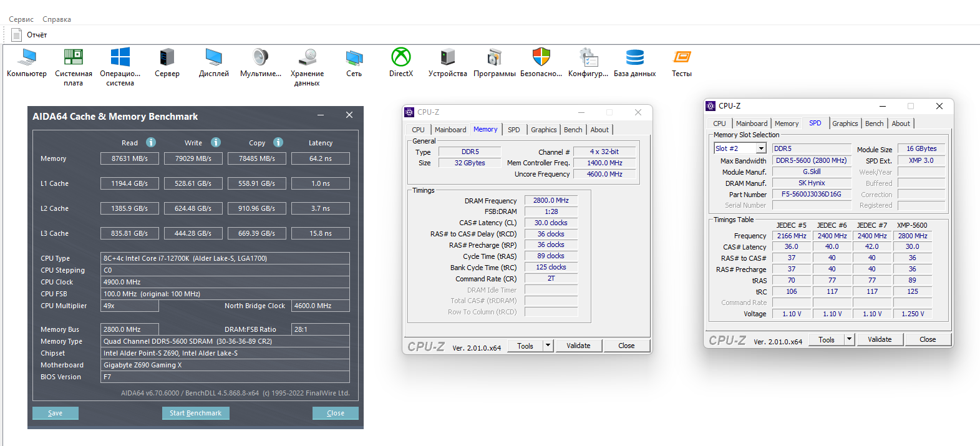Open the Slot #2 memory slot dropdown

point(761,148)
